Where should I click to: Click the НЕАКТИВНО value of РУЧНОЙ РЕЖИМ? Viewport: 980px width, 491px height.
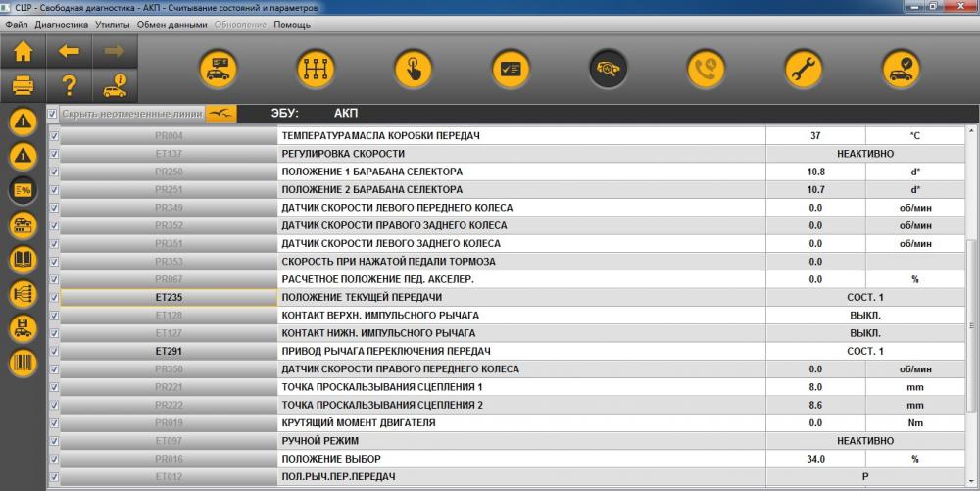pyautogui.click(x=865, y=441)
